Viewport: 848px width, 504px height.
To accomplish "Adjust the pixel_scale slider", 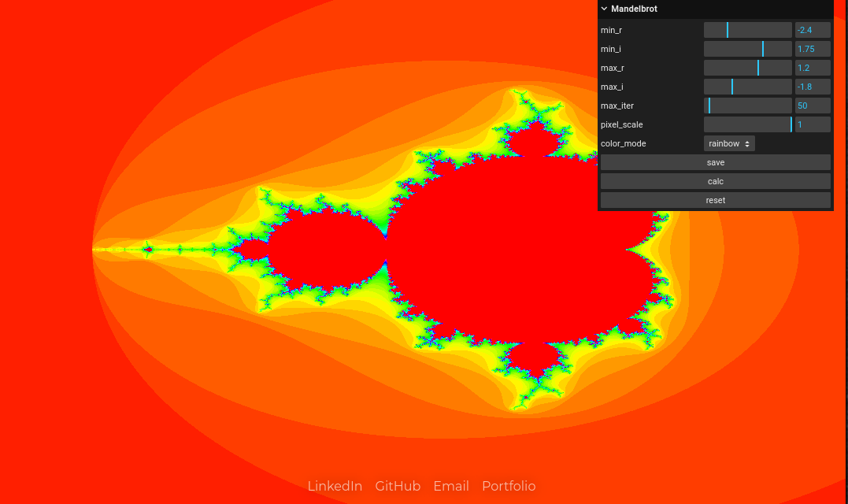I will tap(747, 124).
